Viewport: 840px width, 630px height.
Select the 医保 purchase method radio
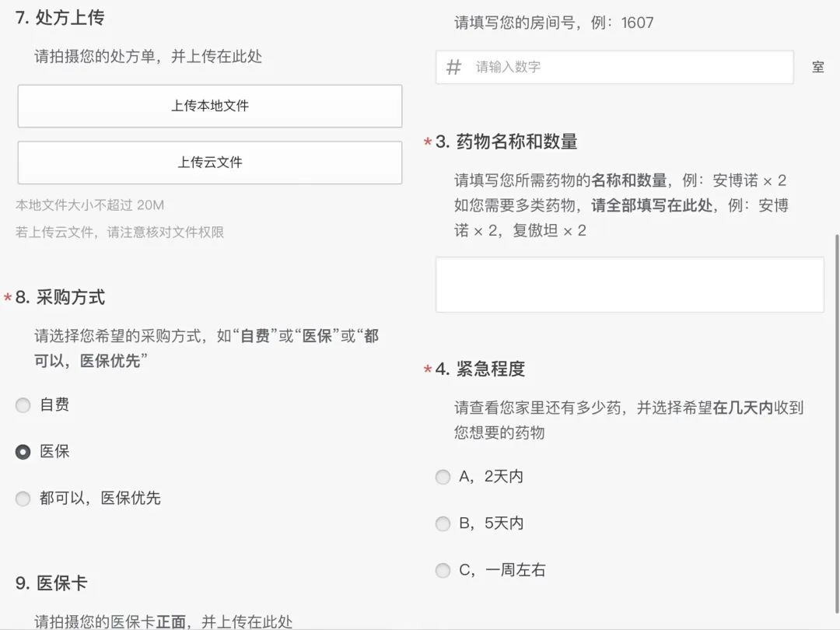click(x=23, y=452)
